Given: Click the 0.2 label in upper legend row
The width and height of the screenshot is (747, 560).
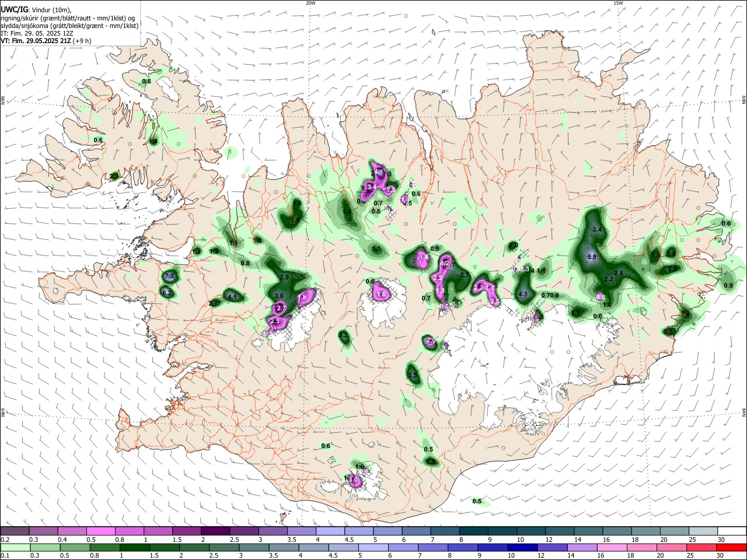Looking at the screenshot, I should [5, 540].
